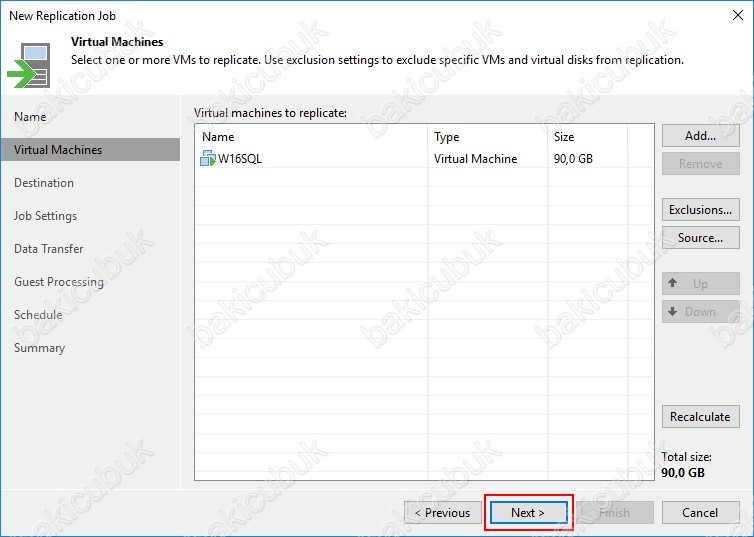This screenshot has width=754, height=537.
Task: Click the Down arrow icon
Action: pyautogui.click(x=673, y=311)
